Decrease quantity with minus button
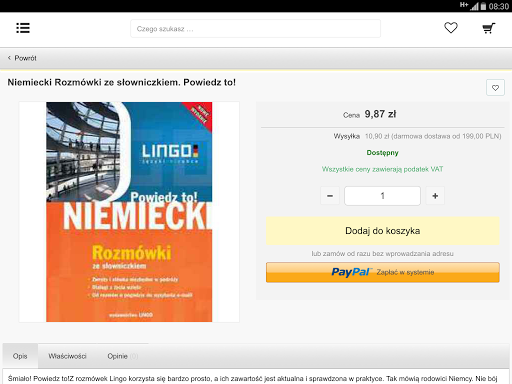The width and height of the screenshot is (512, 384). click(x=330, y=196)
